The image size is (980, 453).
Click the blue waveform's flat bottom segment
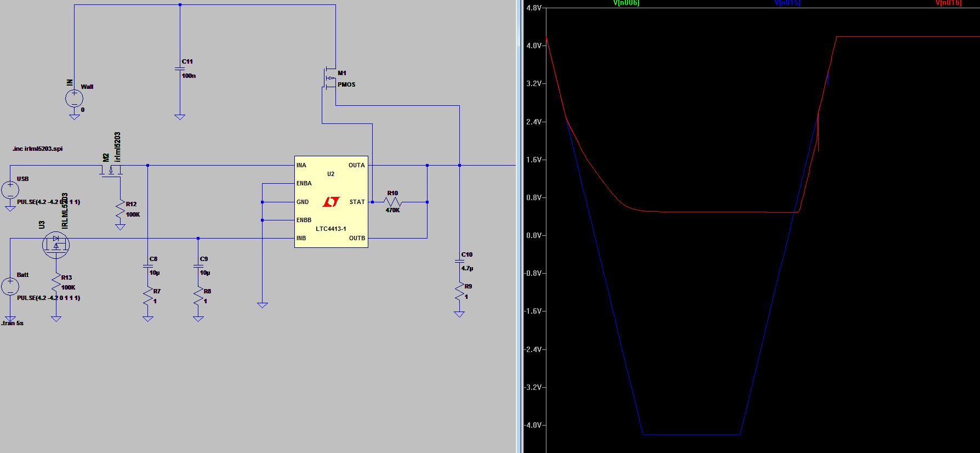[692, 435]
